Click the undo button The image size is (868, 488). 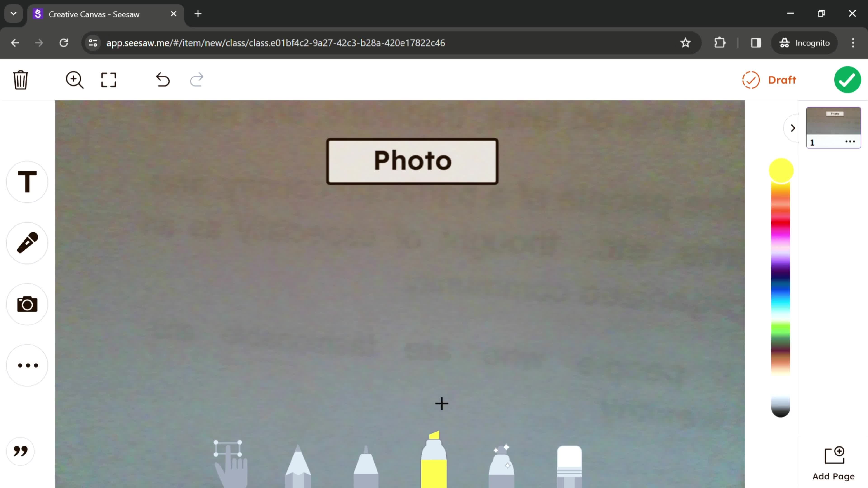point(163,80)
